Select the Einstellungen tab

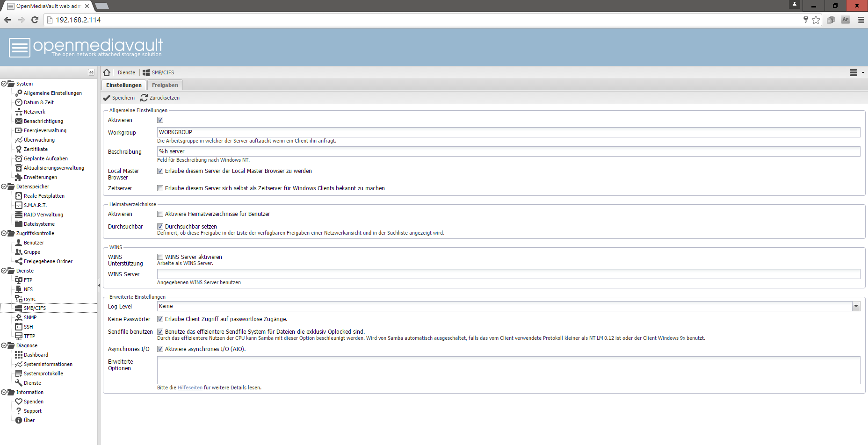click(124, 85)
